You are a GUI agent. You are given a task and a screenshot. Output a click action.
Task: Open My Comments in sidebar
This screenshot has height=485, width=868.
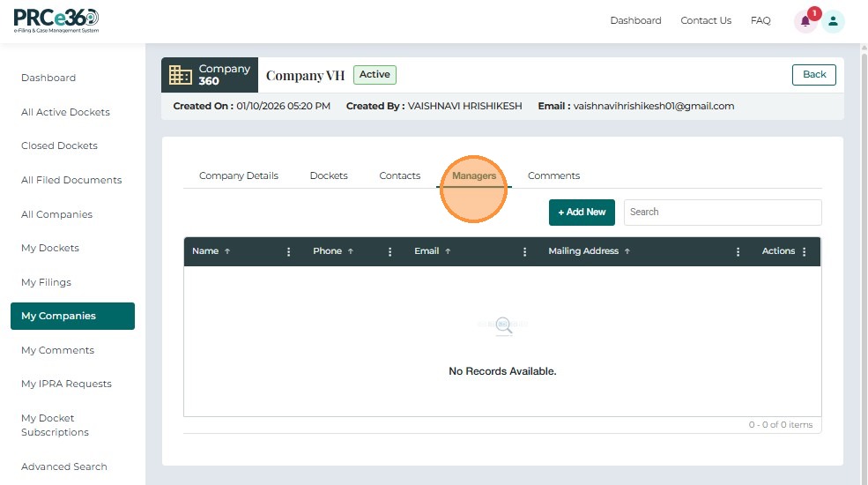(57, 350)
